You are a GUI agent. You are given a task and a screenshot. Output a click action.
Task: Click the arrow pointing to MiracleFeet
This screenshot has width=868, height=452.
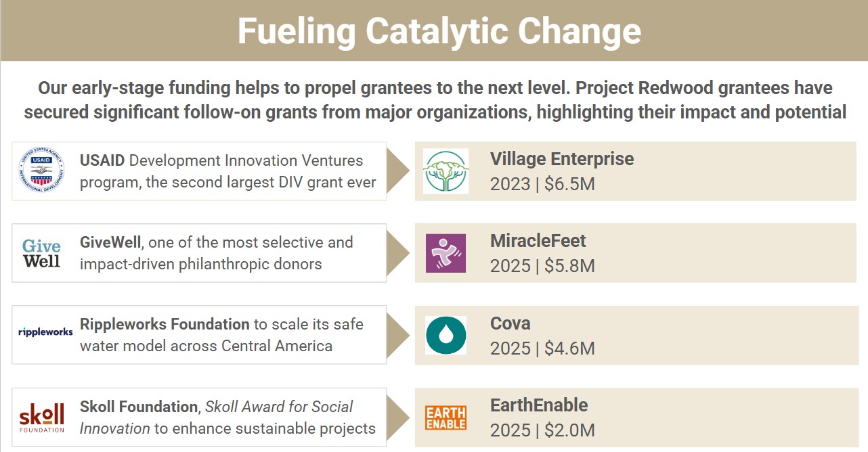click(398, 253)
